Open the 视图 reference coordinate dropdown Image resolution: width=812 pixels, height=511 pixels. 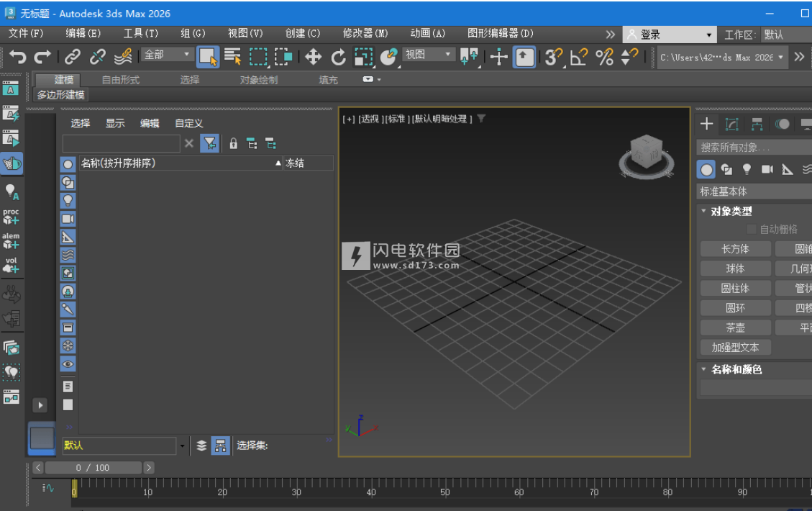coord(429,55)
